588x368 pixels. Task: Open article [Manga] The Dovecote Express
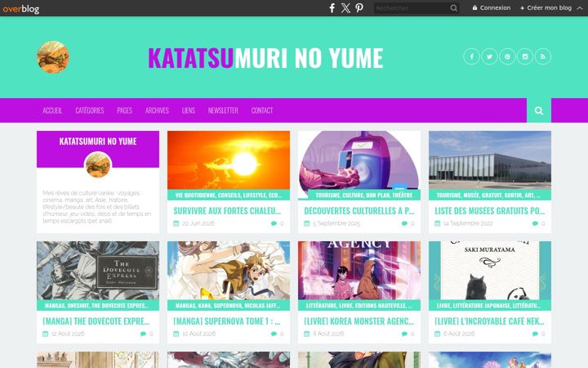coord(96,321)
